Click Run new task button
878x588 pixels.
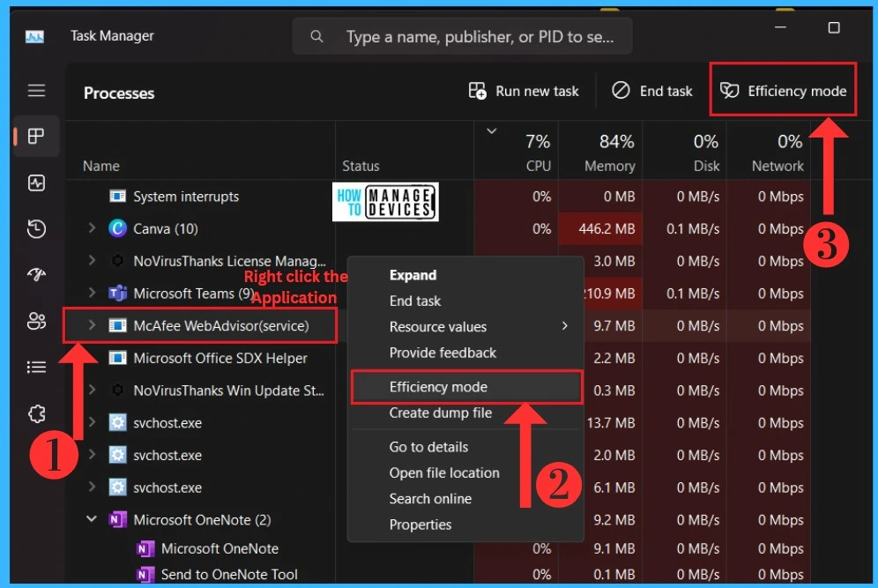(x=524, y=91)
